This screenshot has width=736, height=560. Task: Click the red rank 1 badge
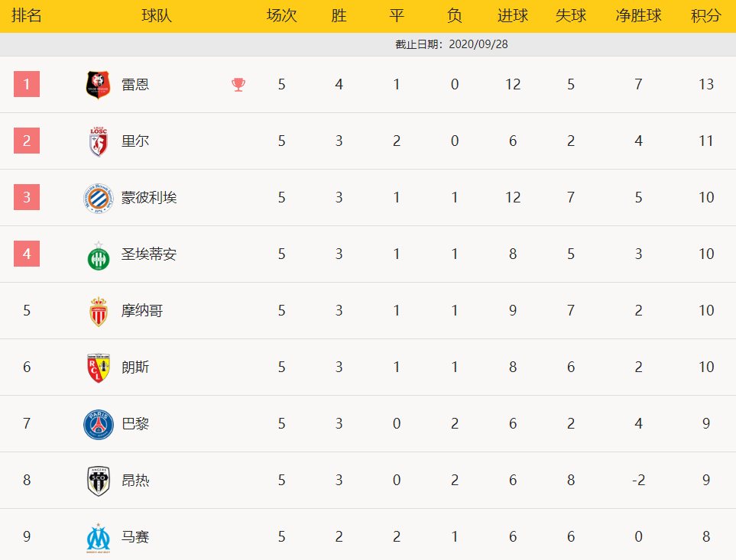[x=27, y=84]
